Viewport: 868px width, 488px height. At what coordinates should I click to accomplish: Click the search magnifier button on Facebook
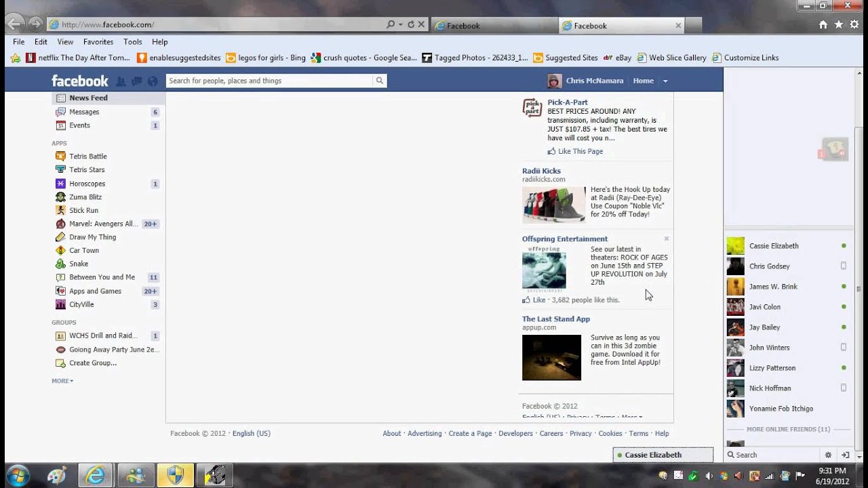[x=380, y=81]
